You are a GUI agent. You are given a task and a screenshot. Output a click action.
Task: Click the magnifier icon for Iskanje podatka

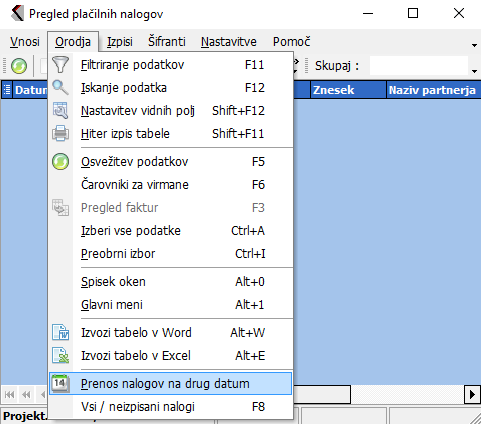[x=60, y=88]
